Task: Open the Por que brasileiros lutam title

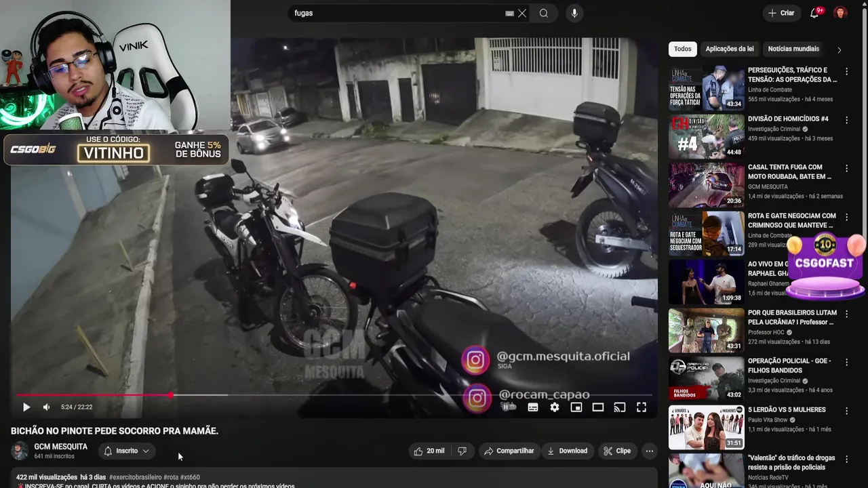Action: point(792,317)
